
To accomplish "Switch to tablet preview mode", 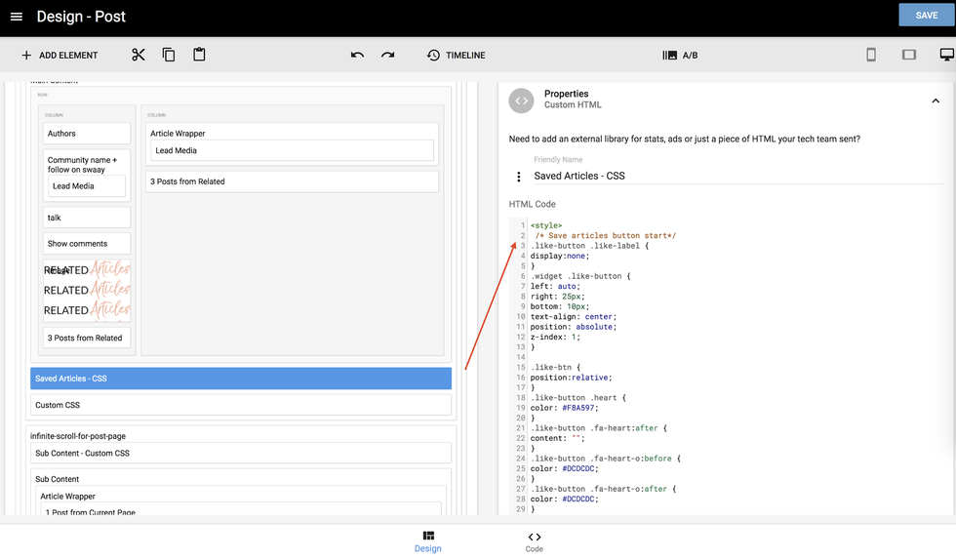I will [x=909, y=55].
